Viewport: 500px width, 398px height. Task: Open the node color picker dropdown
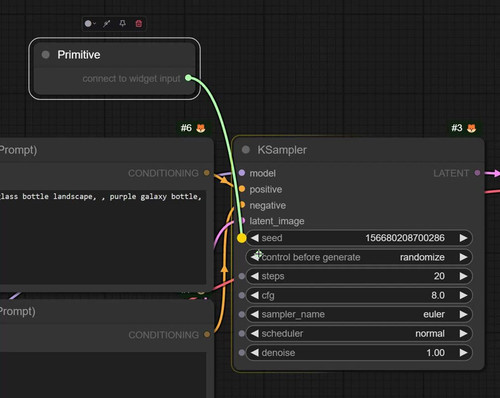point(90,24)
